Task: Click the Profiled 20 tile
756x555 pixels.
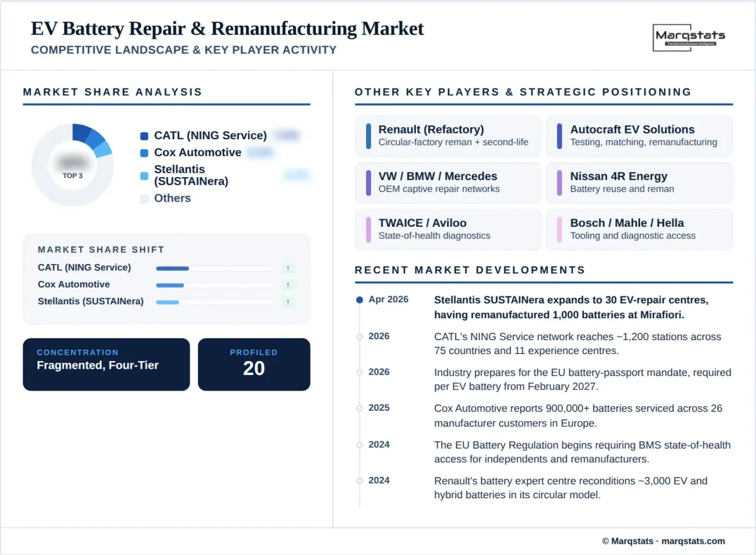Action: point(254,365)
